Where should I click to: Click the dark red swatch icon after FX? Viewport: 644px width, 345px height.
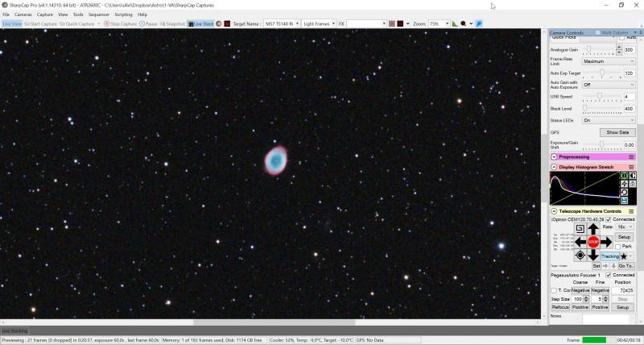[400, 24]
